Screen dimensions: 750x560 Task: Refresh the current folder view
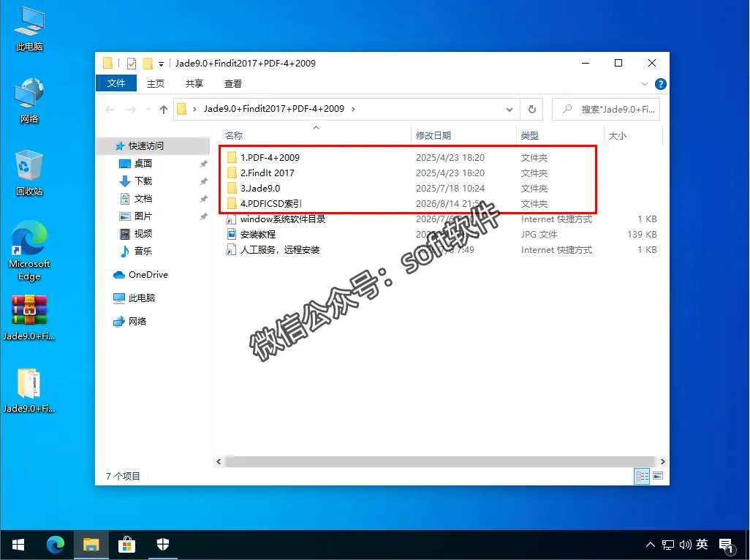point(532,110)
